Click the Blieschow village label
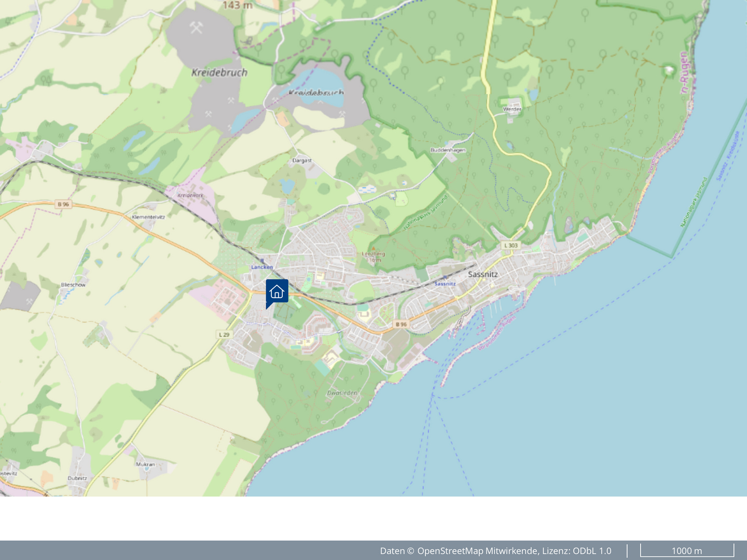747x560 pixels. pos(73,285)
